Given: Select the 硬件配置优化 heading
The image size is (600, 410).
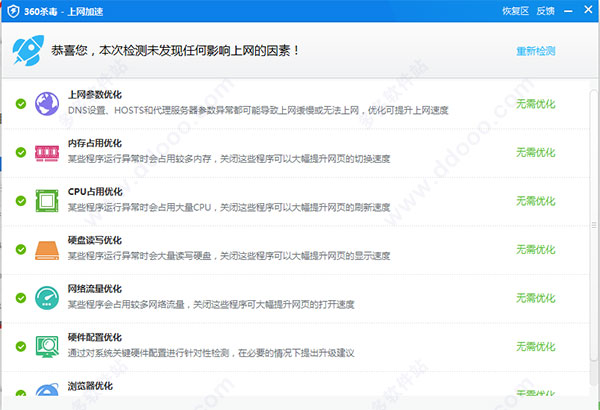Looking at the screenshot, I should click(95, 337).
